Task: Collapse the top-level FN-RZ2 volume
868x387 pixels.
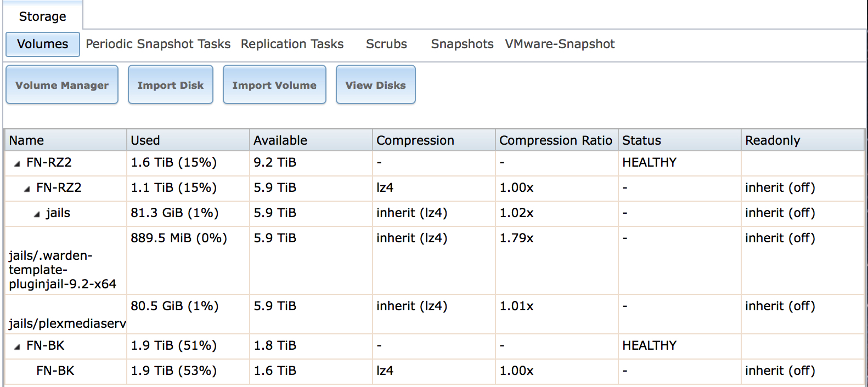Action: click(17, 163)
